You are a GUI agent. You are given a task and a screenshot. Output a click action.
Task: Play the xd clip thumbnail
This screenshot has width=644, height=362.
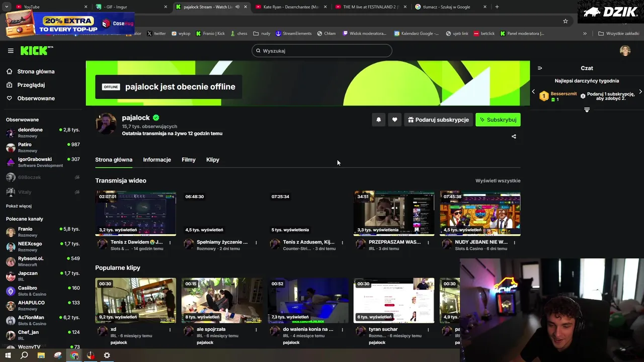pyautogui.click(x=136, y=301)
